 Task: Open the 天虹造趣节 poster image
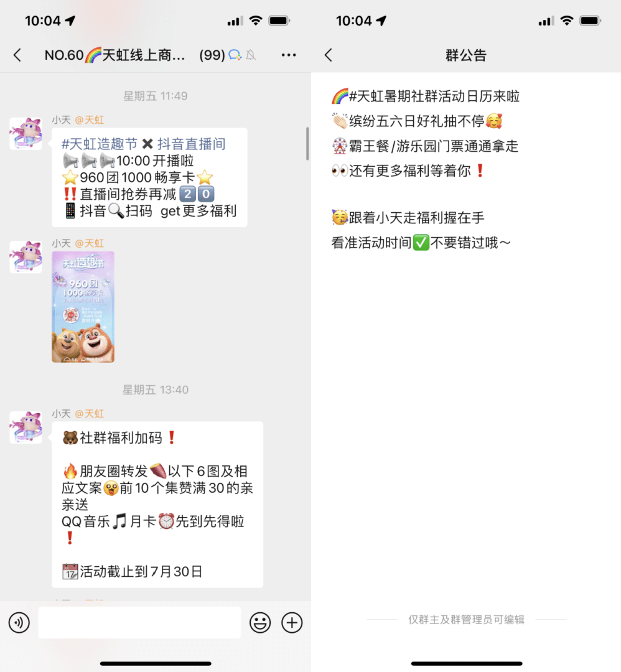pyautogui.click(x=83, y=307)
